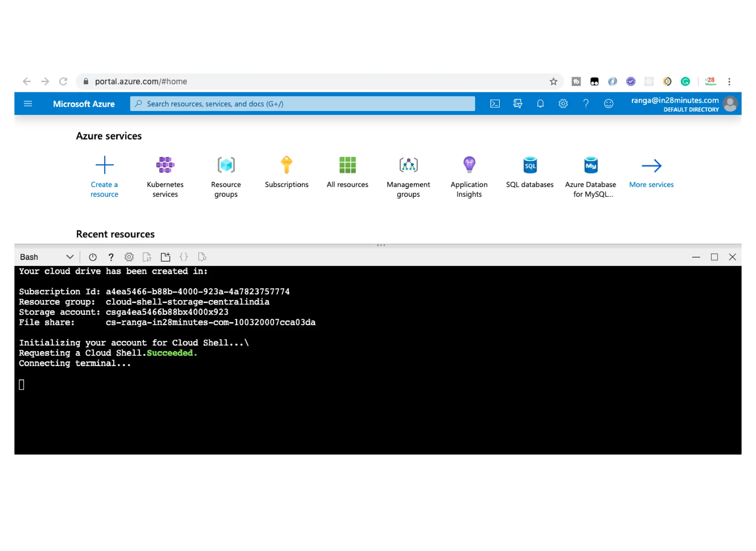The image size is (756, 551).
Task: Click the Create a resource link
Action: tap(104, 189)
